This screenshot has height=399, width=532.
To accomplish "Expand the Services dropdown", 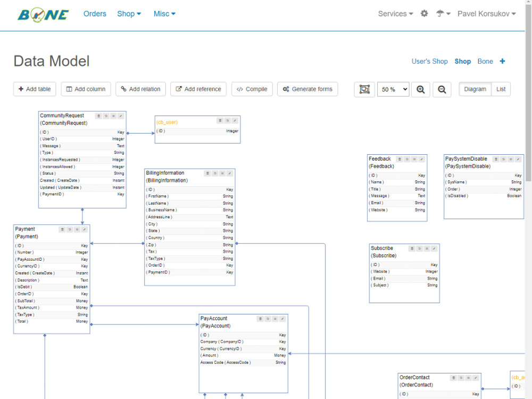I will (396, 14).
